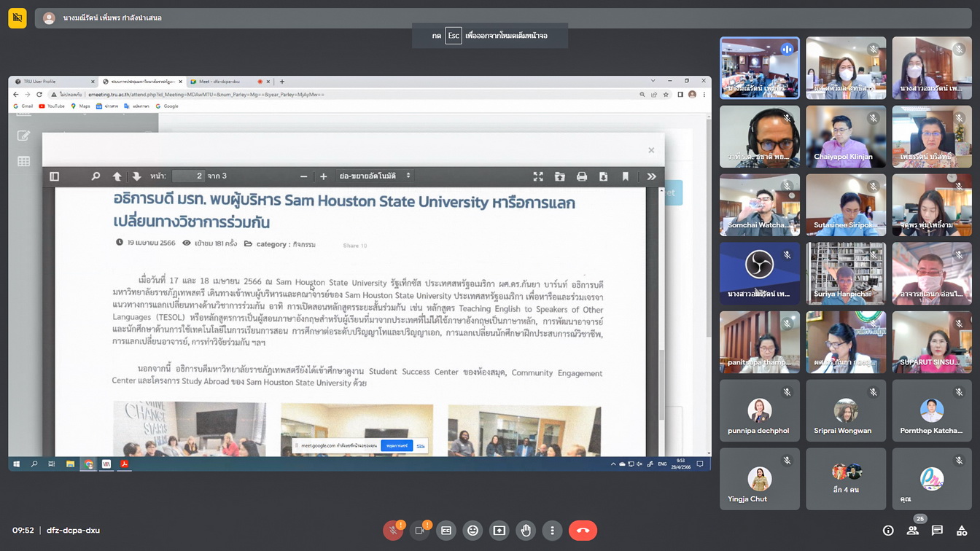Open meeting details info icon
The width and height of the screenshot is (980, 551).
click(888, 531)
